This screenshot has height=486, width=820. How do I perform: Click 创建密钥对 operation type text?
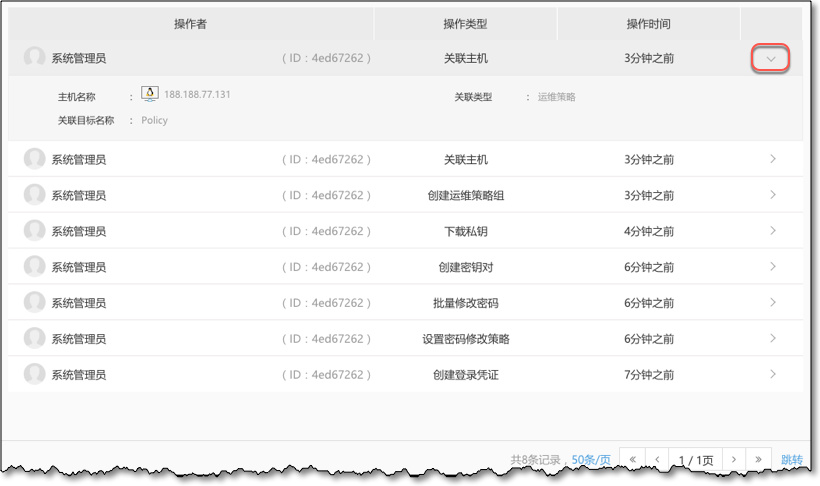pos(465,267)
